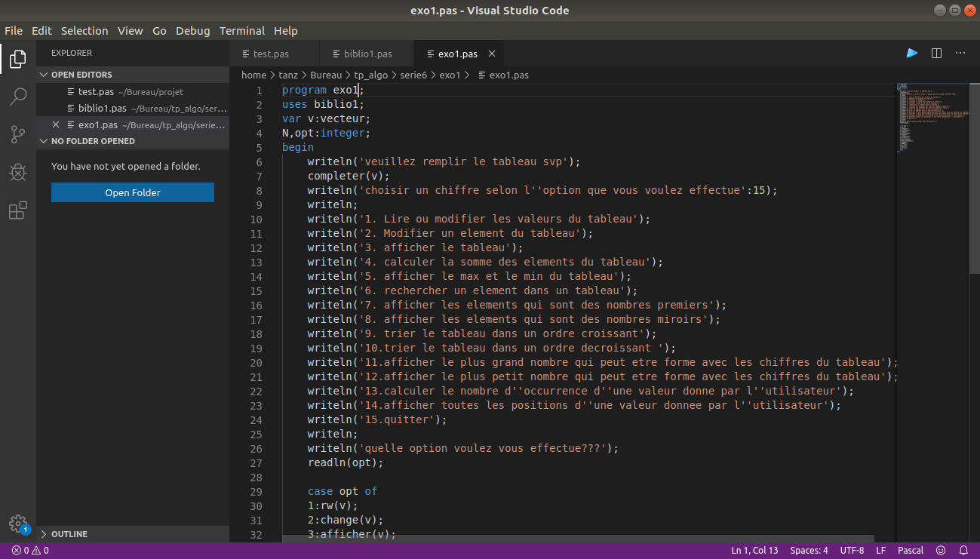Click the vertical scrollbar thumb
The height and width of the screenshot is (559, 980).
click(975, 177)
